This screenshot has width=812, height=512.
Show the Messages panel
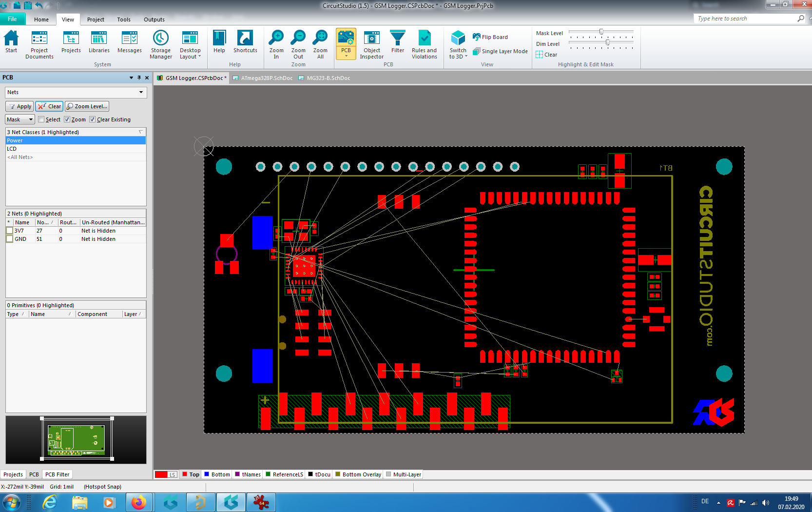point(130,42)
